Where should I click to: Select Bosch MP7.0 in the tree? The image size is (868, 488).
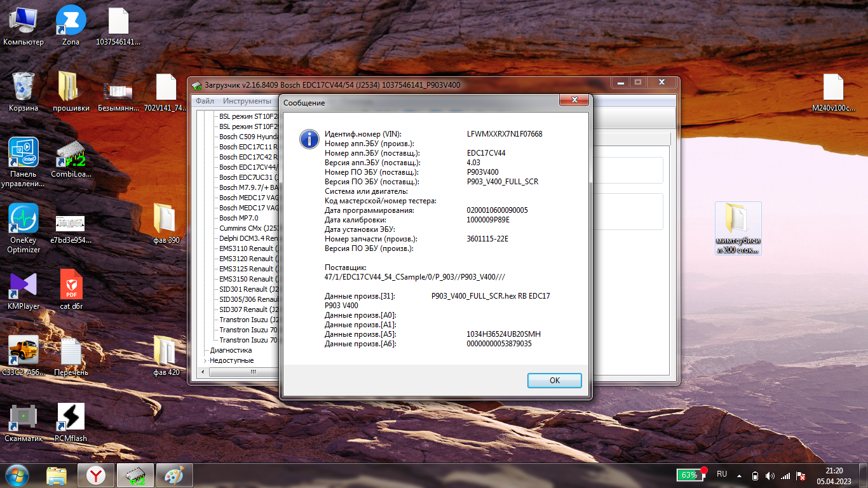tap(238, 218)
